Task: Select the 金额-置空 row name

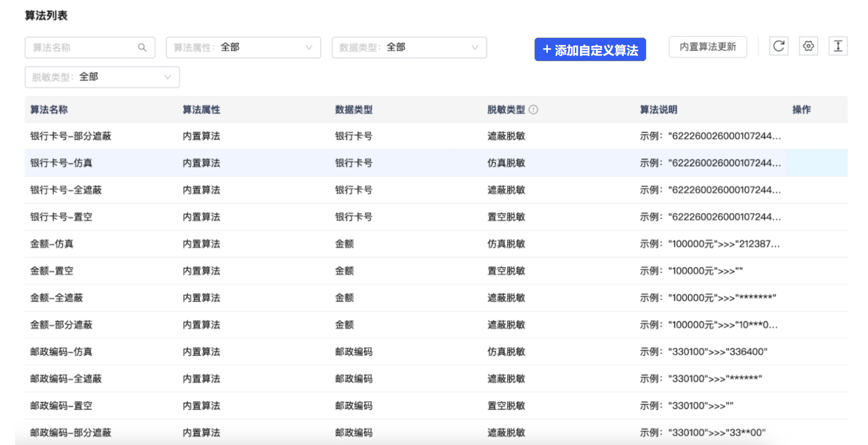Action: click(52, 271)
